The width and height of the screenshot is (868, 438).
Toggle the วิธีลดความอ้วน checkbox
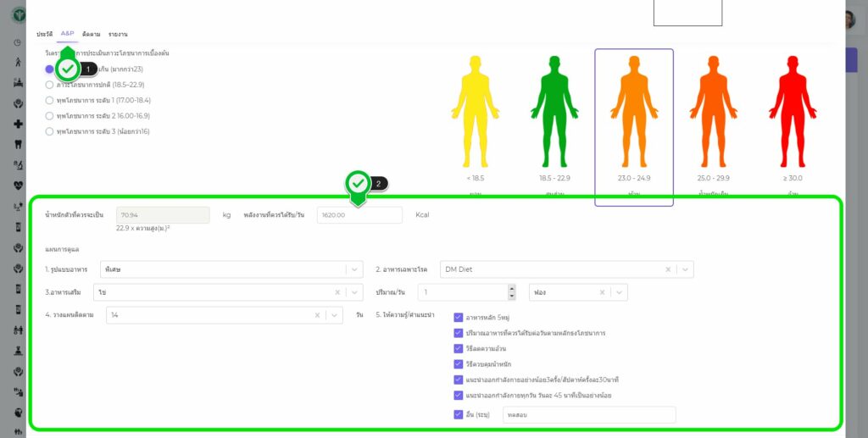pyautogui.click(x=458, y=348)
